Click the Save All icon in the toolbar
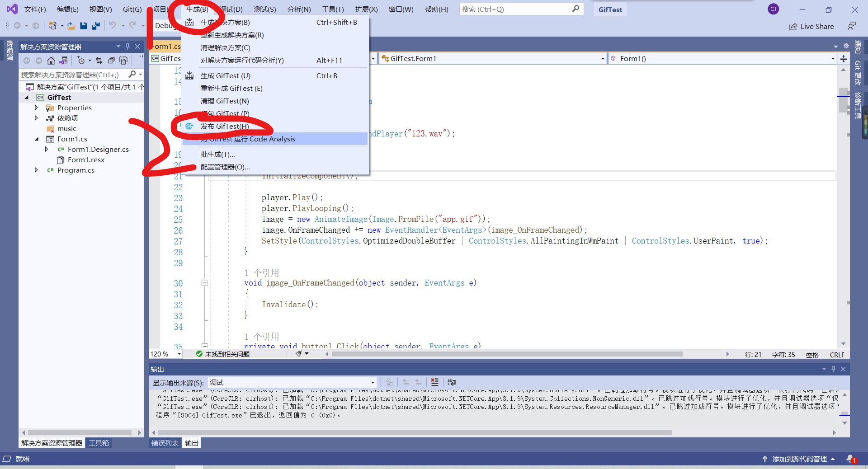This screenshot has width=868, height=469. pos(95,26)
